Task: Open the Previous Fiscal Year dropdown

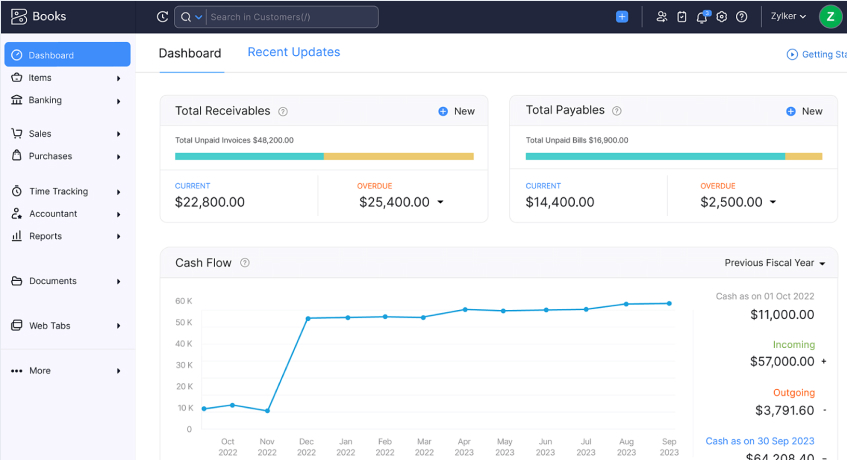Action: 775,263
